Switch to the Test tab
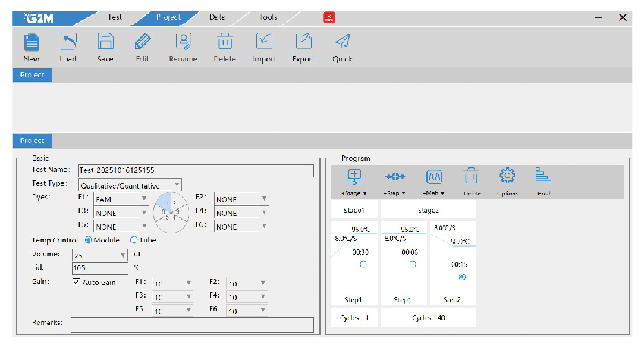Image resolution: width=644 pixels, height=347 pixels. [x=115, y=17]
